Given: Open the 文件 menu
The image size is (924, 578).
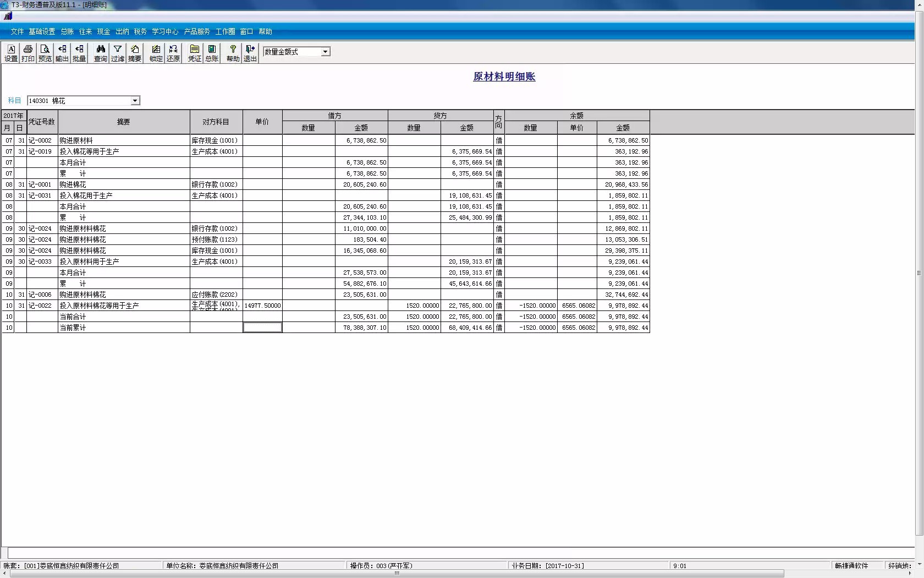Looking at the screenshot, I should click(17, 32).
